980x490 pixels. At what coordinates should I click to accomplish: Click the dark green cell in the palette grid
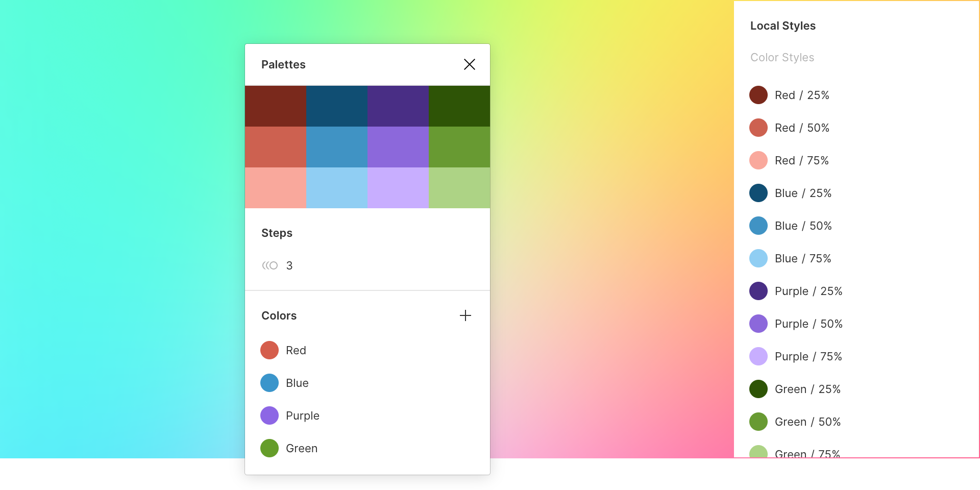(459, 106)
